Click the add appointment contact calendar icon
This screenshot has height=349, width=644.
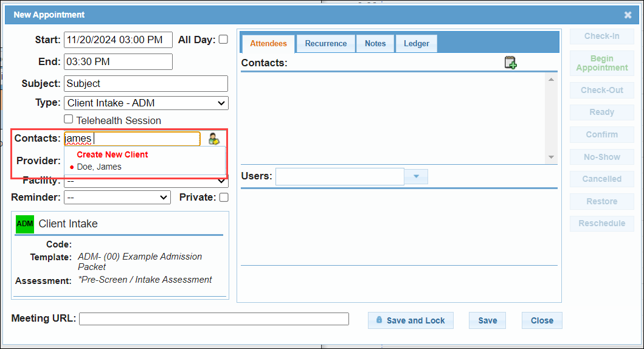pos(511,63)
